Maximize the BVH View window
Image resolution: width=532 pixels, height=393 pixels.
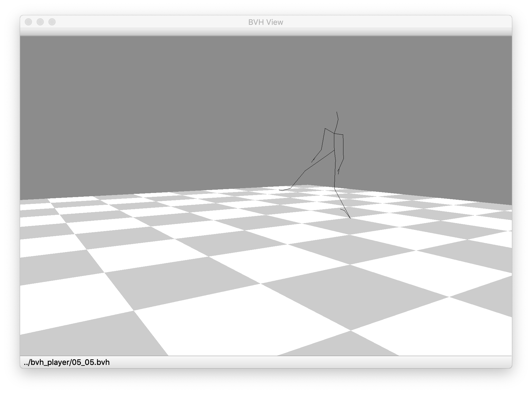(x=52, y=22)
